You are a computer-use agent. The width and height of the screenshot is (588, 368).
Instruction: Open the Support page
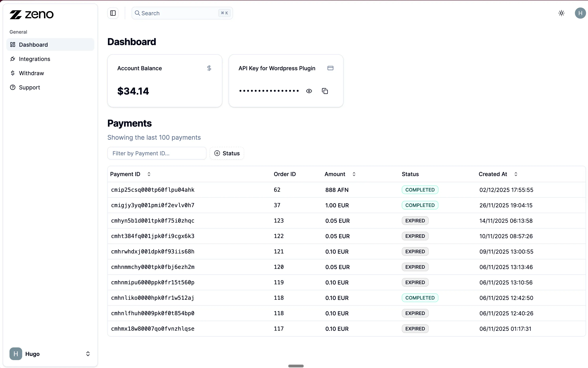coord(50,87)
